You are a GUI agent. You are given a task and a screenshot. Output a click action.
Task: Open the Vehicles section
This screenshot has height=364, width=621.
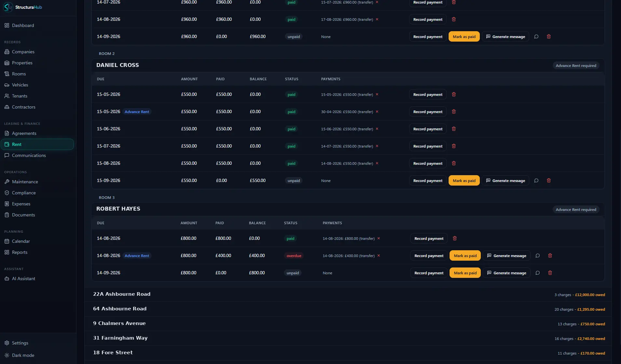[x=20, y=85]
